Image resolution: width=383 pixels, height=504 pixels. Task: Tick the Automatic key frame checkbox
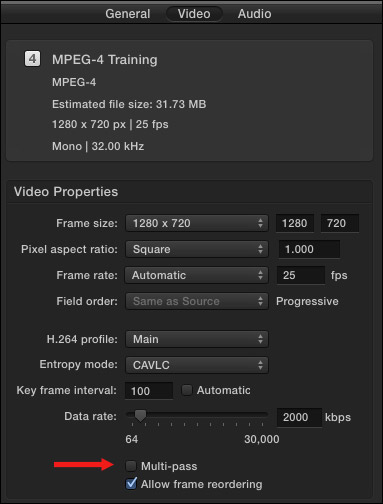pyautogui.click(x=187, y=390)
